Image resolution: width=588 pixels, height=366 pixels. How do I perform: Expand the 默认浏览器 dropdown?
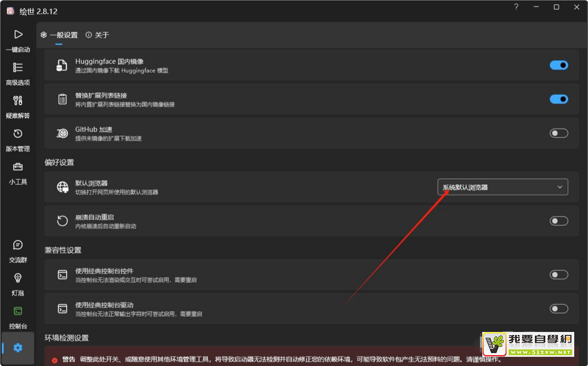point(502,187)
